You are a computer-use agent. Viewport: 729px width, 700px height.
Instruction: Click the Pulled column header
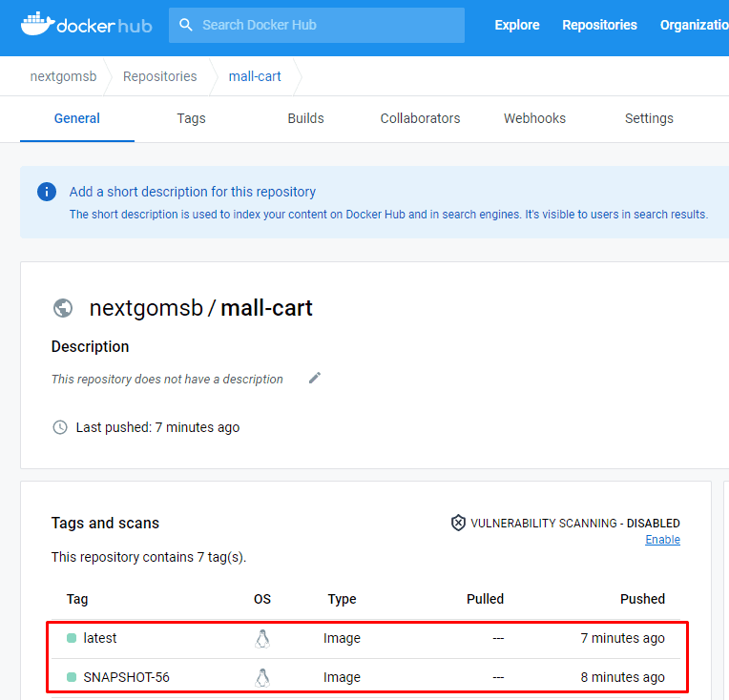click(485, 599)
